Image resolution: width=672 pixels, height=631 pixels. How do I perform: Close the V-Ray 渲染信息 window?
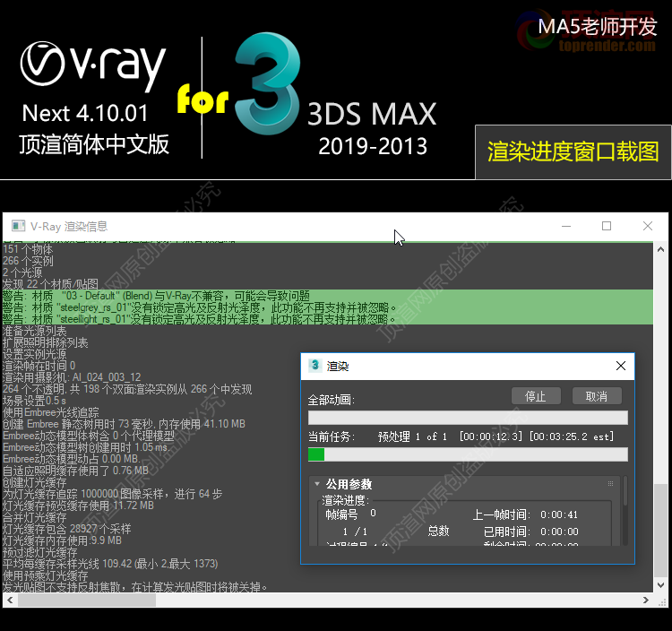point(648,226)
